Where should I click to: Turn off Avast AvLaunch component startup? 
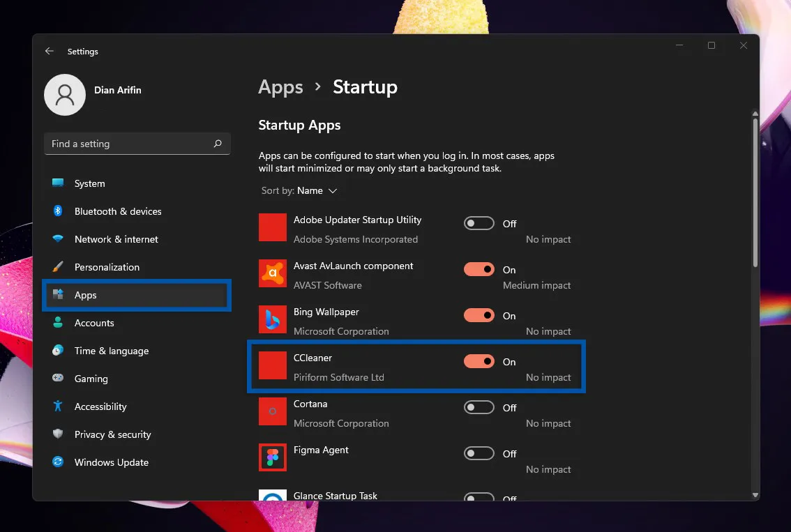click(x=479, y=269)
